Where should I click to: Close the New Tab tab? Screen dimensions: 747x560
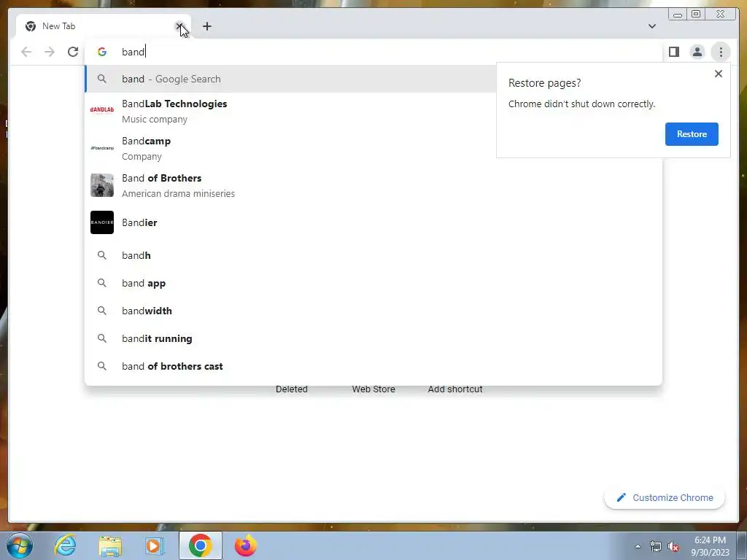179,26
